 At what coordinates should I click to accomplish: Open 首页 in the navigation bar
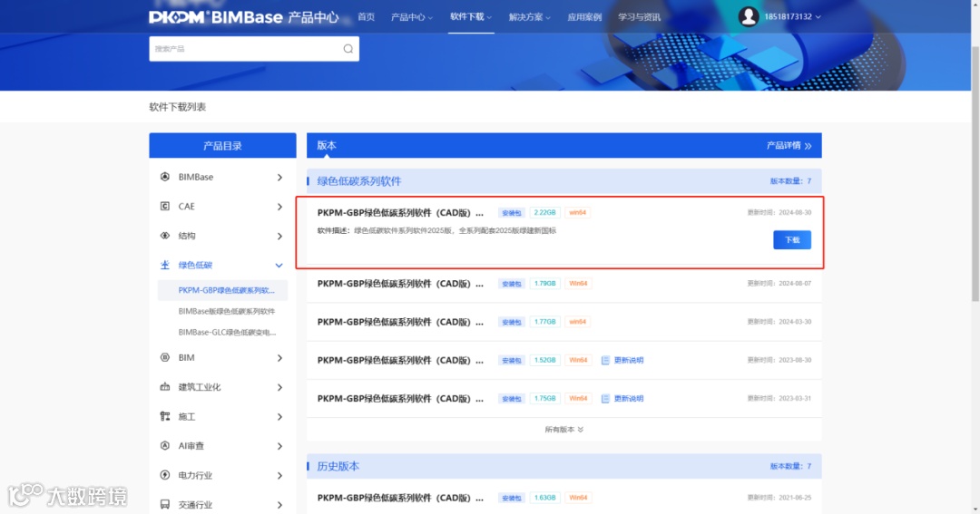tap(366, 17)
